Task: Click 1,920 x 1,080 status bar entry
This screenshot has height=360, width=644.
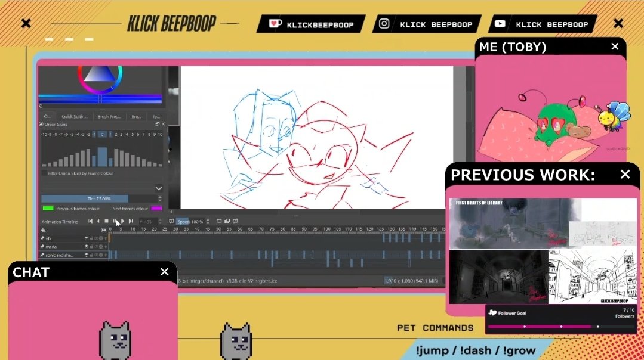Action: click(411, 281)
